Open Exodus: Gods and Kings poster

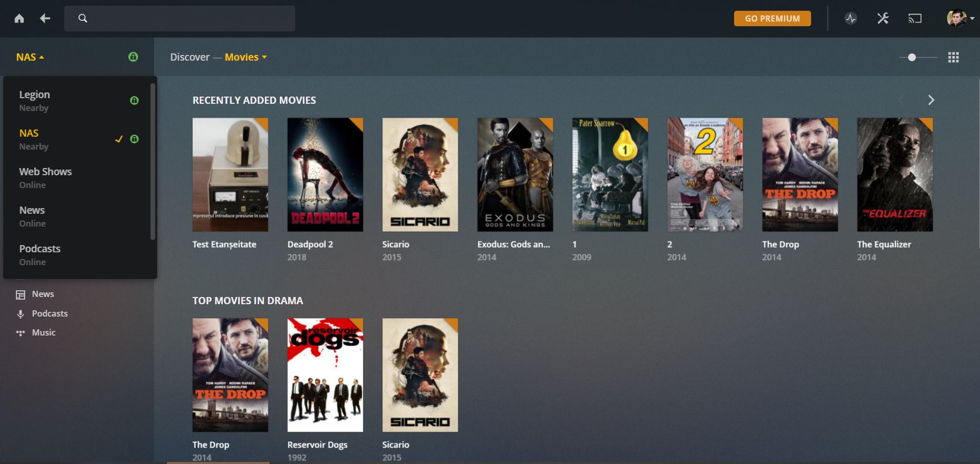(515, 175)
